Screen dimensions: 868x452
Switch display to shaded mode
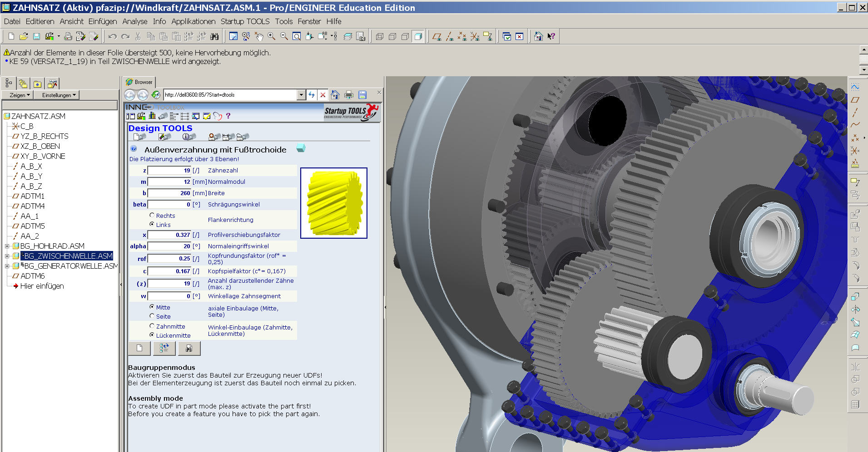click(418, 36)
